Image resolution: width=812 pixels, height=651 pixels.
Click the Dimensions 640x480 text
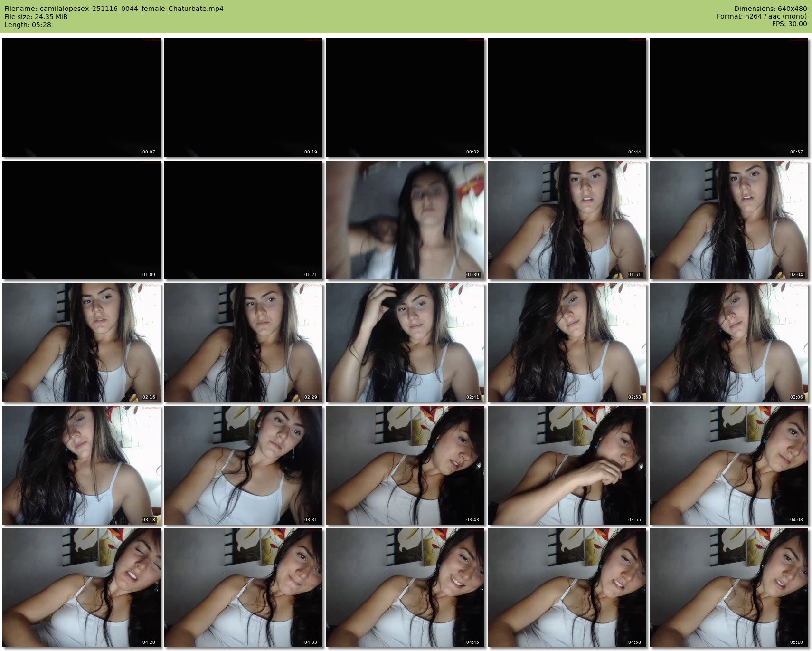pos(770,9)
